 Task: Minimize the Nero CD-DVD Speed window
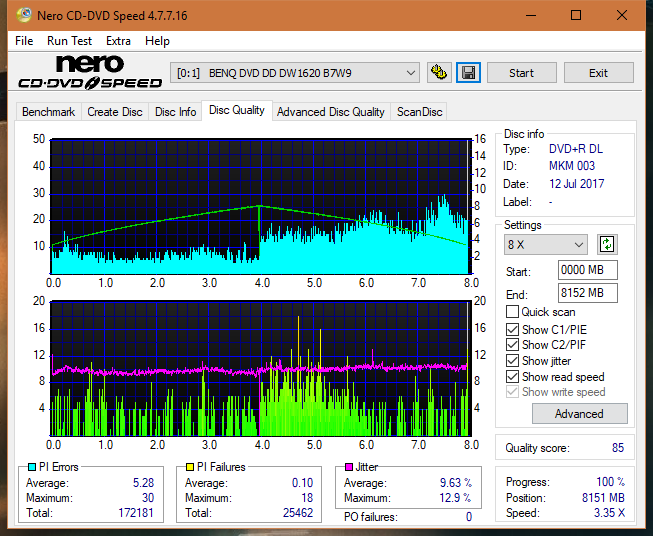click(531, 15)
